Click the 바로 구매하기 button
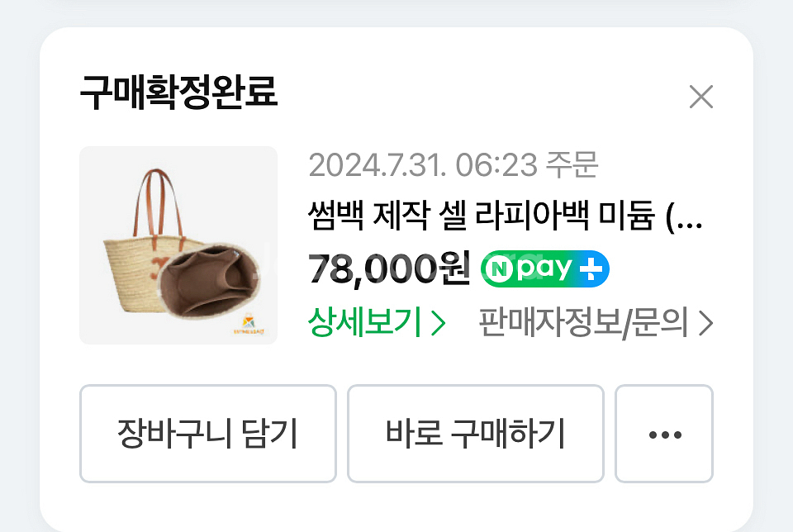 pos(476,434)
